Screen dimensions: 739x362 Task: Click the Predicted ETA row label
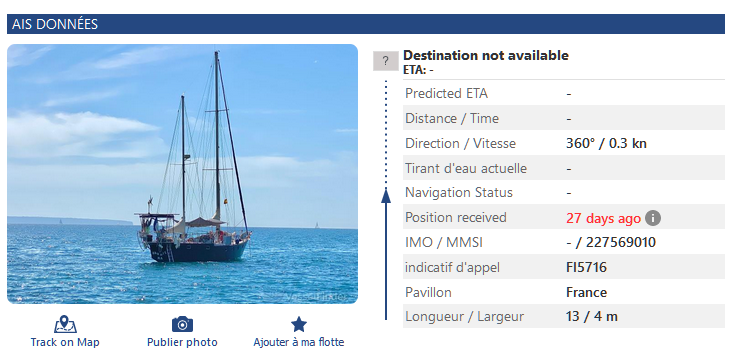pos(446,94)
